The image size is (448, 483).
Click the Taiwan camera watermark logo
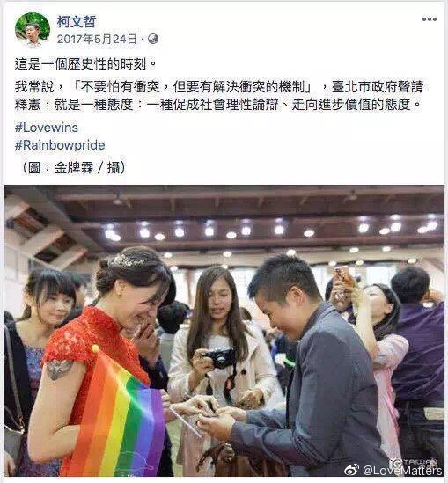414,463
